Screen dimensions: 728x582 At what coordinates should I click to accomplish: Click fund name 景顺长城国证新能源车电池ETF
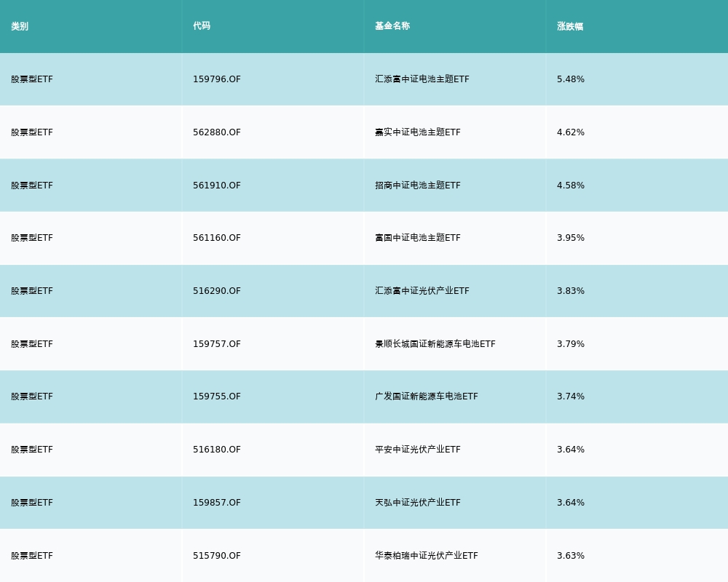pos(435,344)
